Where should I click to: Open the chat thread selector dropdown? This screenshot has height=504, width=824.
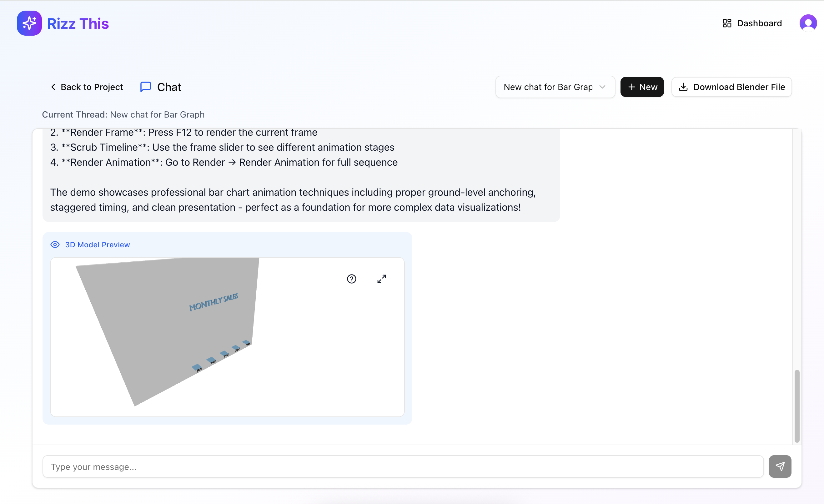point(555,87)
